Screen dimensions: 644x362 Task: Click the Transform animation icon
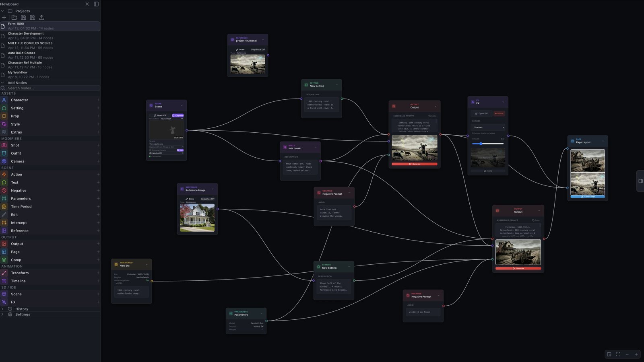(x=4, y=273)
